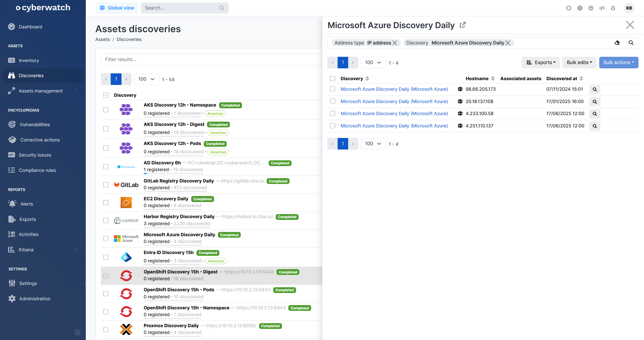644x340 pixels.
Task: Click the GitLab logo thumbnail
Action: coord(126,185)
